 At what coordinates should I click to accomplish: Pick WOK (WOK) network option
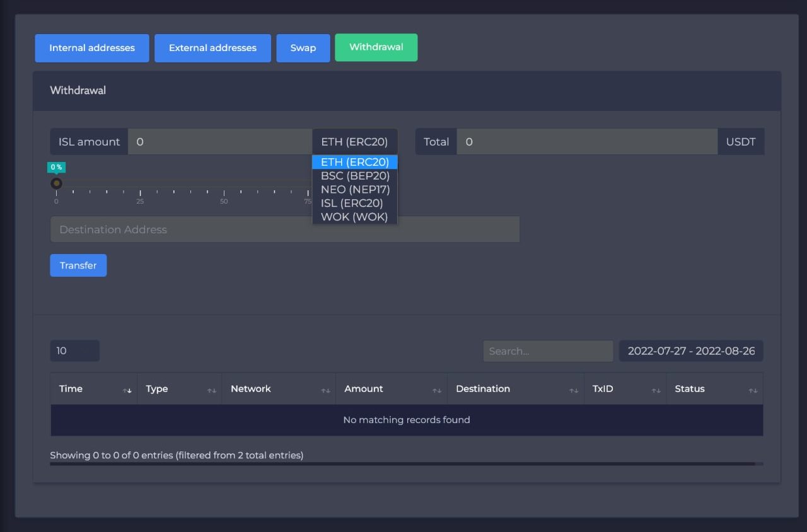tap(354, 217)
